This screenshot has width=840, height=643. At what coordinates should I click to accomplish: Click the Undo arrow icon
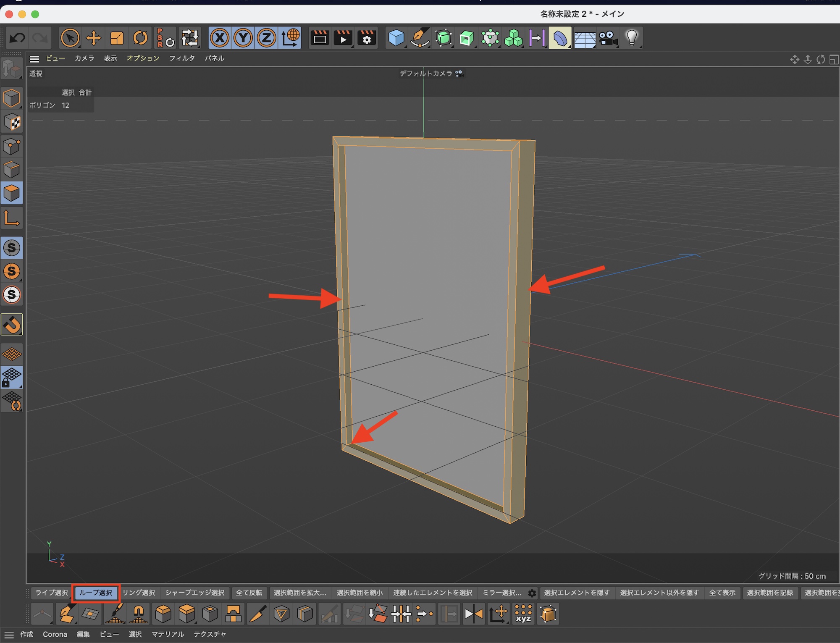tap(17, 38)
